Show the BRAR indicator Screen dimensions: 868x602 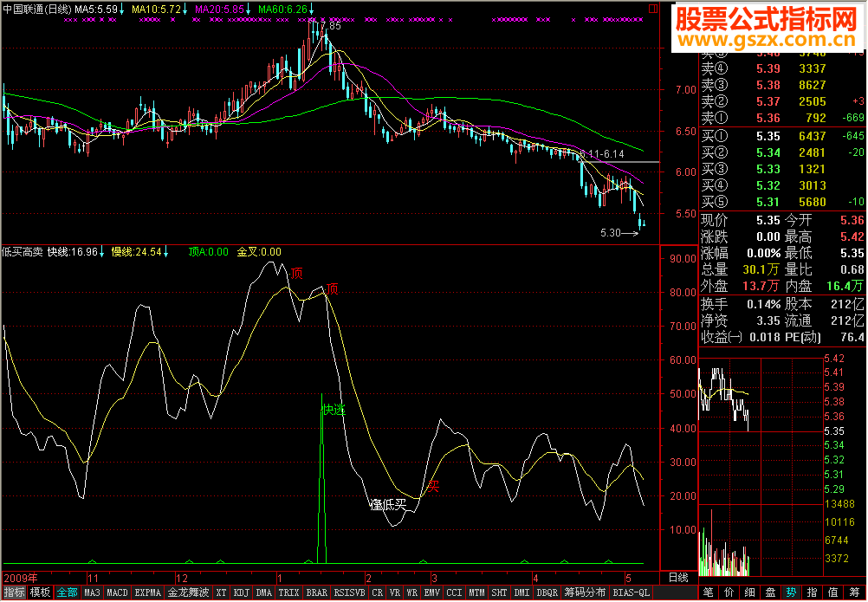tap(317, 592)
